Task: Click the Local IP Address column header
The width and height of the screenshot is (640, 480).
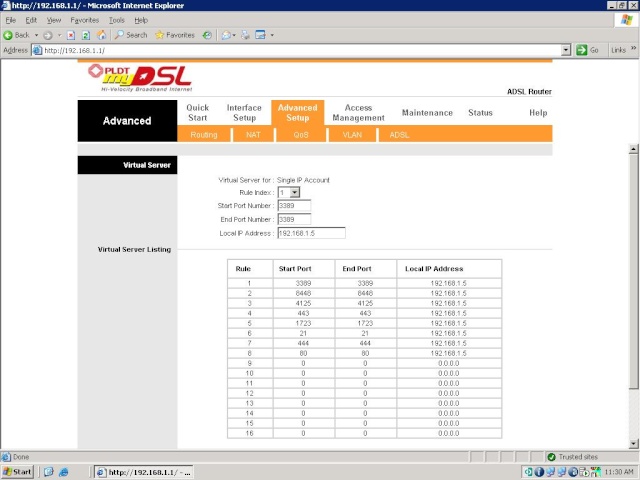Action: [x=434, y=269]
